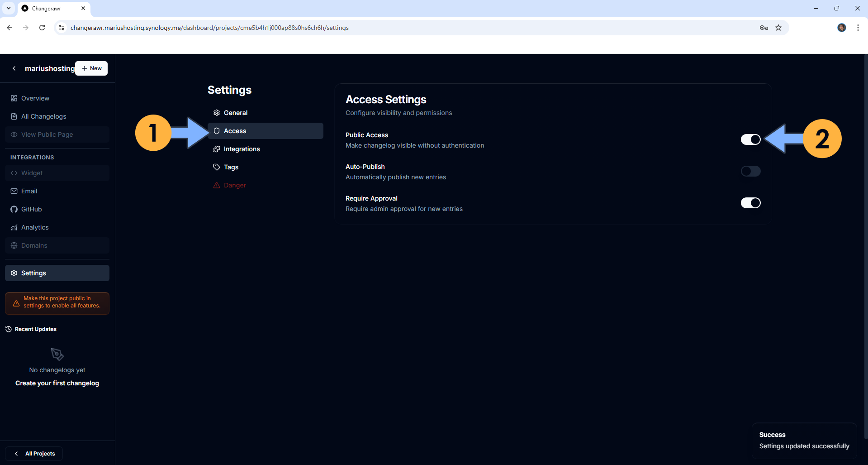Toggle the Public Access switch
This screenshot has height=465, width=868.
(x=750, y=139)
